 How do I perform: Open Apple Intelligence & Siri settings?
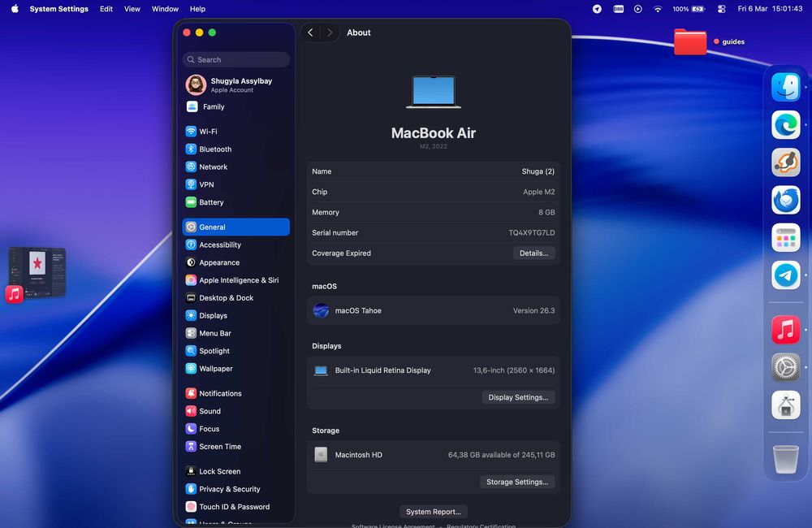click(235, 279)
